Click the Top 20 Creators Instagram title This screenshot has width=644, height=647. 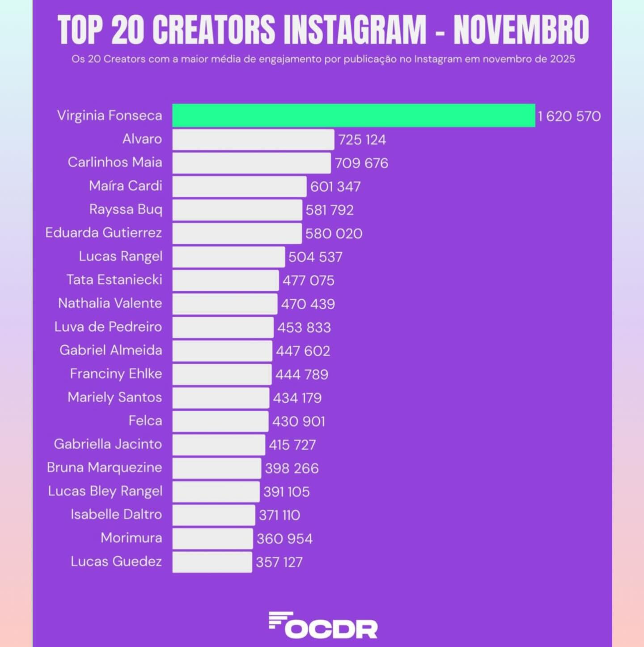323,30
